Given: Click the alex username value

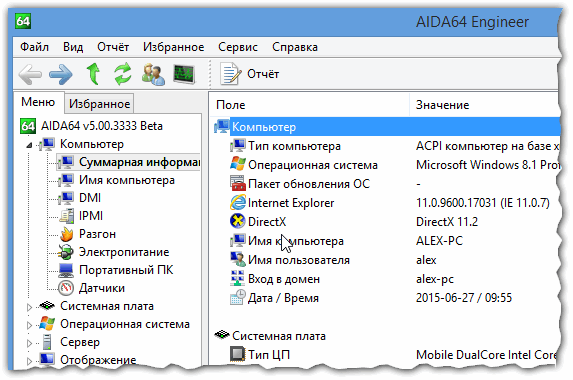Looking at the screenshot, I should 426,260.
